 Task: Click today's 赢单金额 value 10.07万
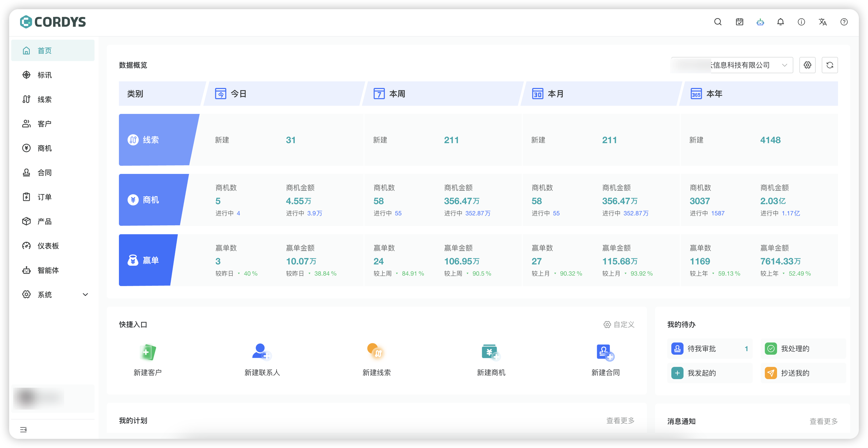pyautogui.click(x=301, y=261)
